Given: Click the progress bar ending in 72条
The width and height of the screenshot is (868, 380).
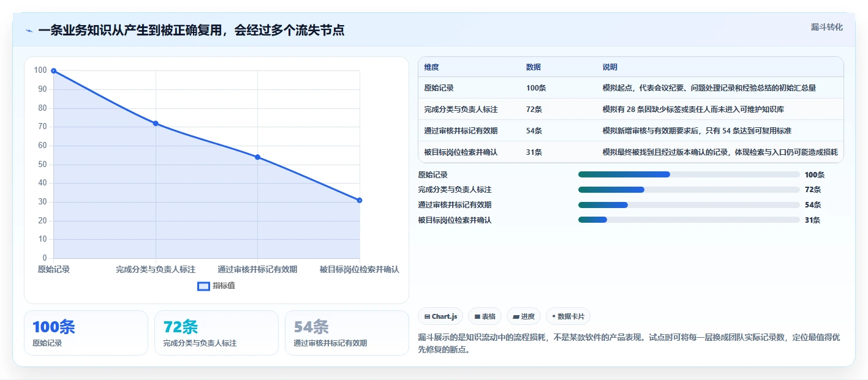Looking at the screenshot, I should point(689,190).
